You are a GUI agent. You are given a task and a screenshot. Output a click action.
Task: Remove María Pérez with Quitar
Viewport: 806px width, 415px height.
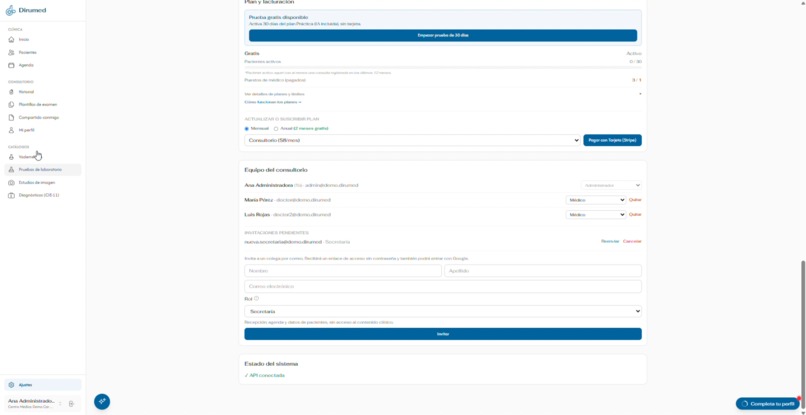(x=635, y=200)
